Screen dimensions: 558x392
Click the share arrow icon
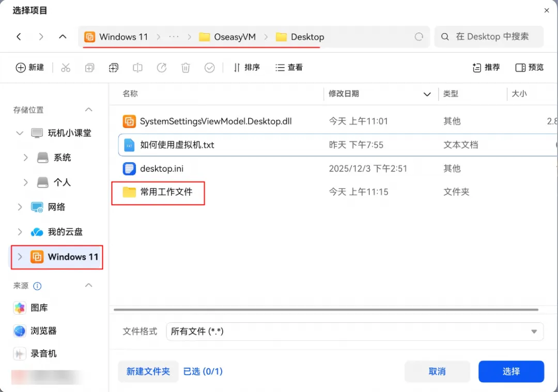pyautogui.click(x=162, y=68)
